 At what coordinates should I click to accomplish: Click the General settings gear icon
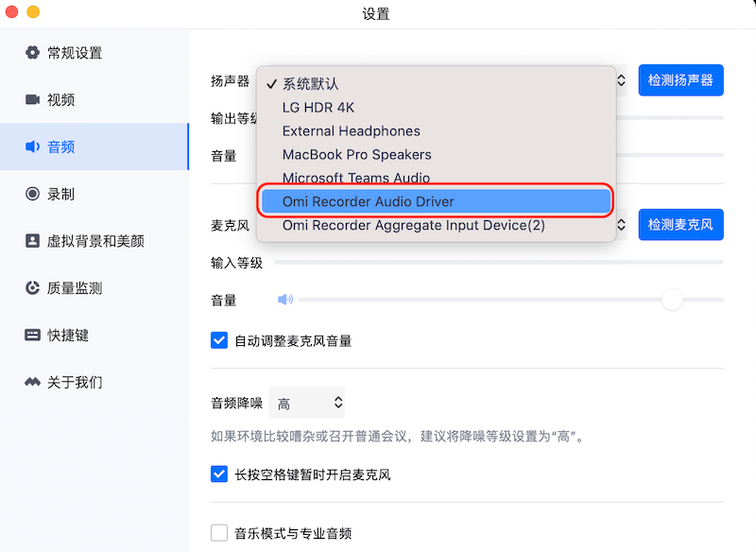(32, 53)
